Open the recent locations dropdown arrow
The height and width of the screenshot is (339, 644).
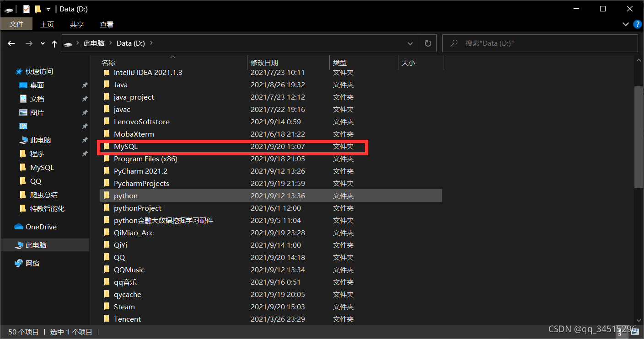(43, 43)
